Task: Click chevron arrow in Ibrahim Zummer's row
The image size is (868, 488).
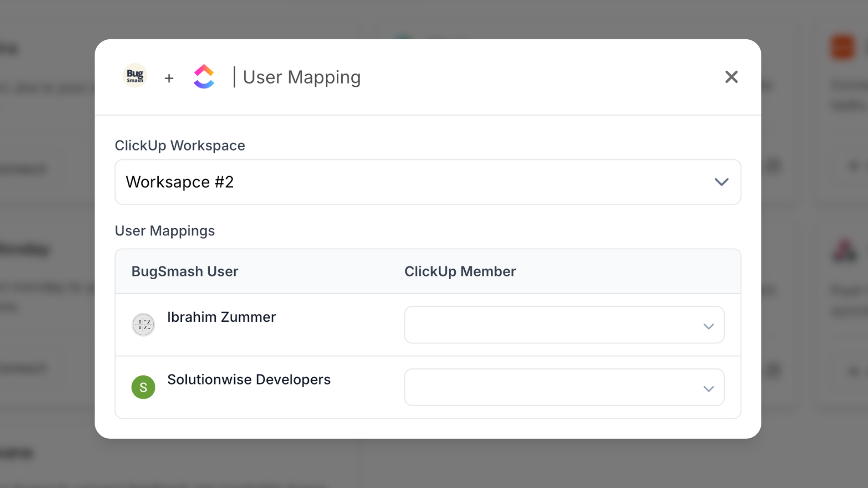Action: click(708, 326)
